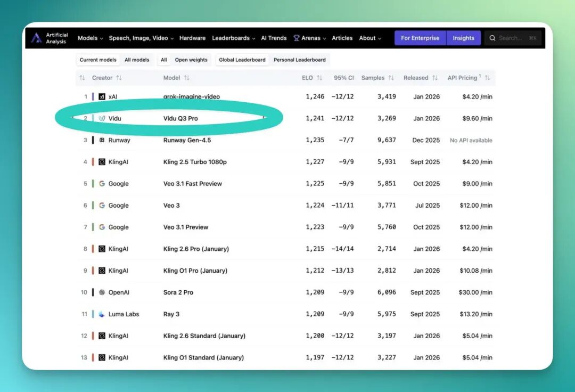Sort by ELO using its arrows icon
575x392 pixels.
pyautogui.click(x=319, y=78)
